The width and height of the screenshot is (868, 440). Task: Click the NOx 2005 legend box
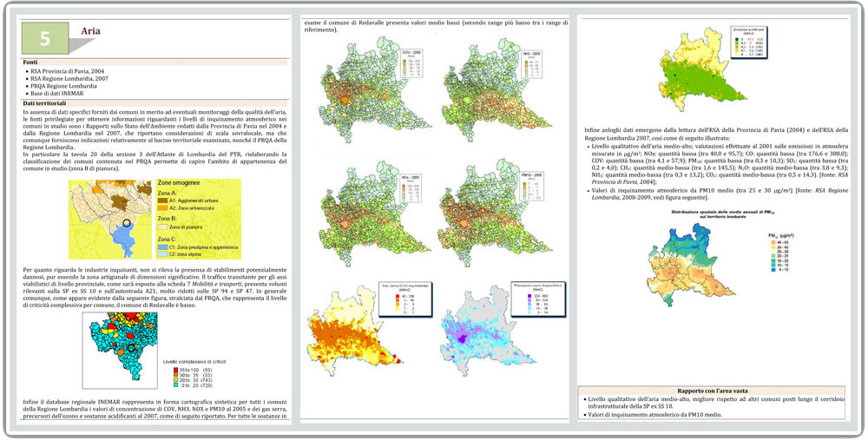(411, 190)
